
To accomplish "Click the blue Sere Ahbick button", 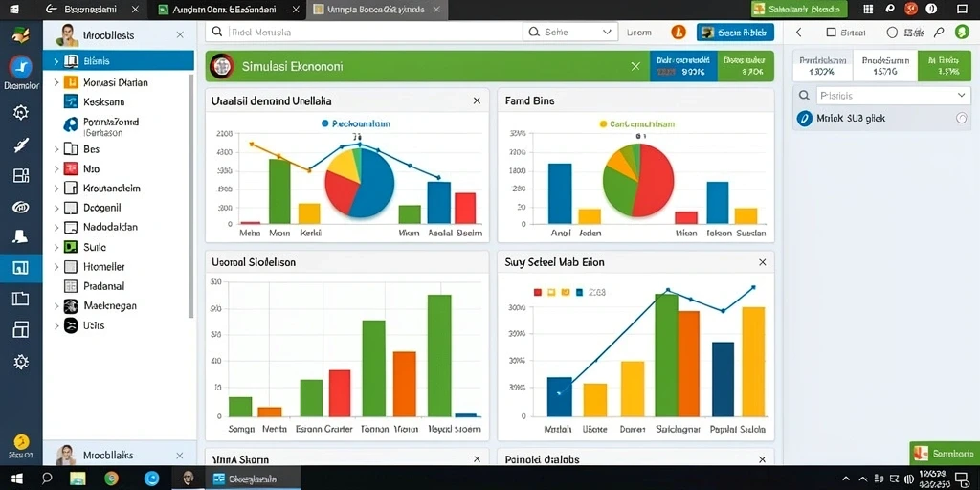I will pyautogui.click(x=735, y=33).
